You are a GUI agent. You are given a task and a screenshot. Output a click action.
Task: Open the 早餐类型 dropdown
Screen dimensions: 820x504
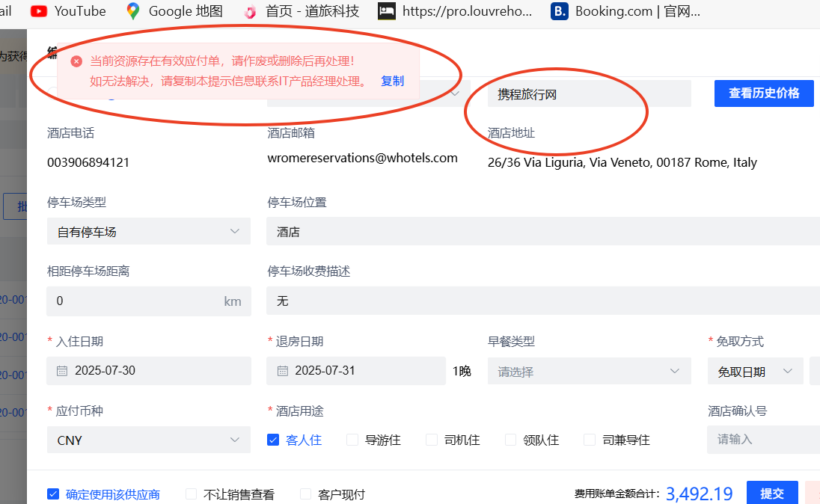tap(589, 371)
